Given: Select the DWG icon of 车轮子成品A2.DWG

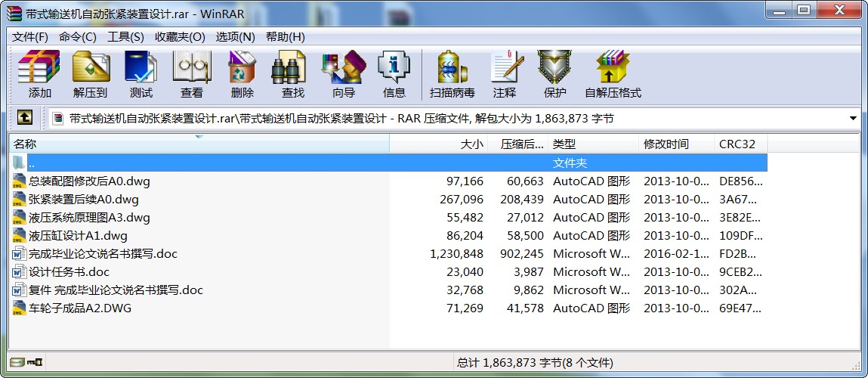Looking at the screenshot, I should pyautogui.click(x=20, y=308).
